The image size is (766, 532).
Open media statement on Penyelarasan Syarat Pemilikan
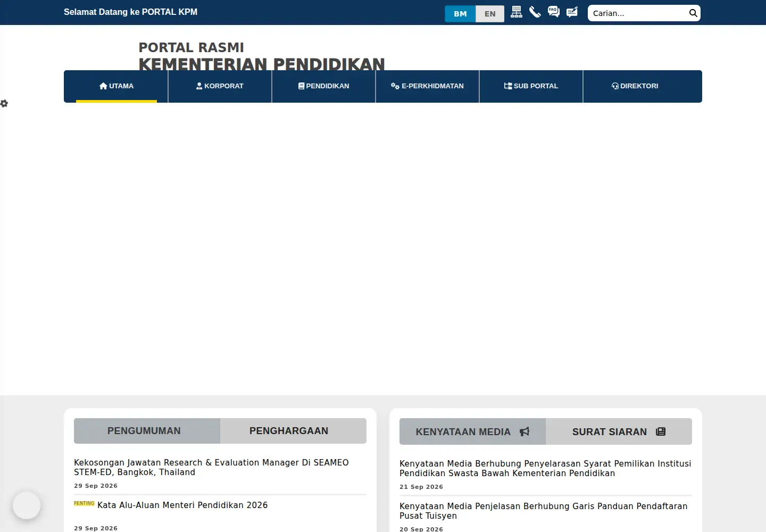pos(545,469)
